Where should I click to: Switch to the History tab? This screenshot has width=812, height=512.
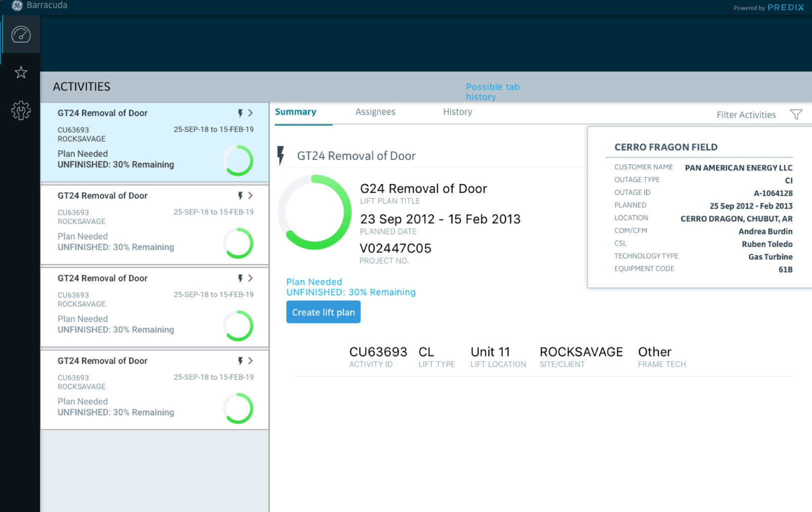point(457,112)
